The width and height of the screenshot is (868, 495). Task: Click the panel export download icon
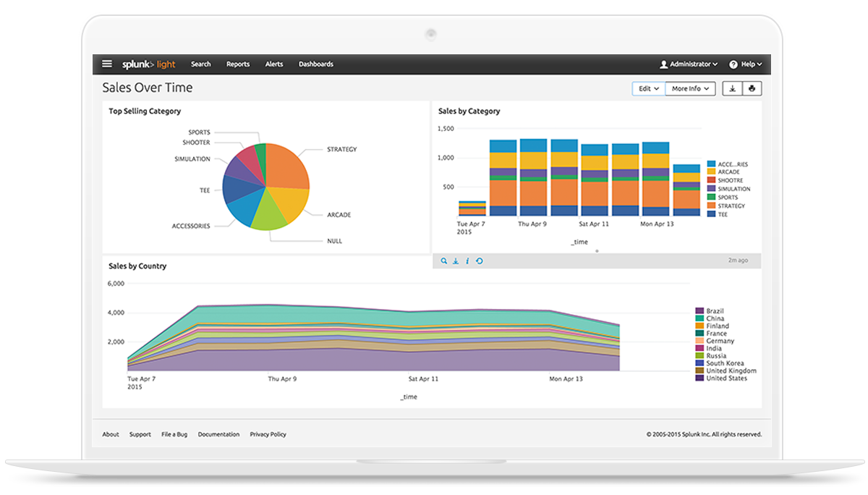[x=456, y=261]
